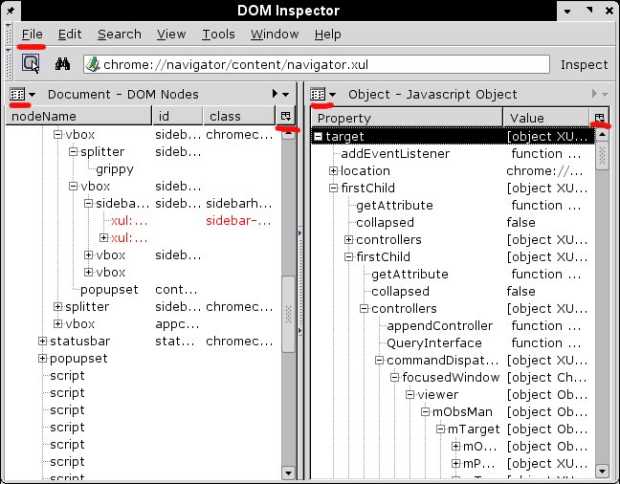Click the Javascript Object scrollbar up arrow

pyautogui.click(x=602, y=135)
